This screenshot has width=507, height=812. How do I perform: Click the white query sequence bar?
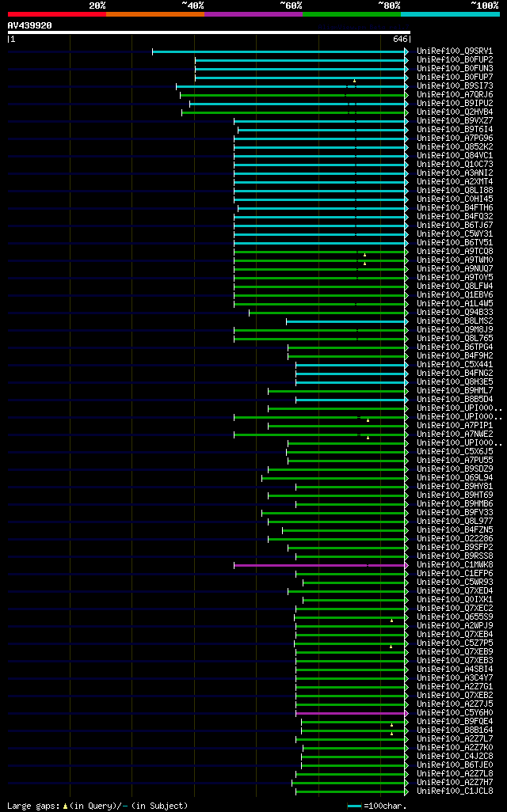209,32
